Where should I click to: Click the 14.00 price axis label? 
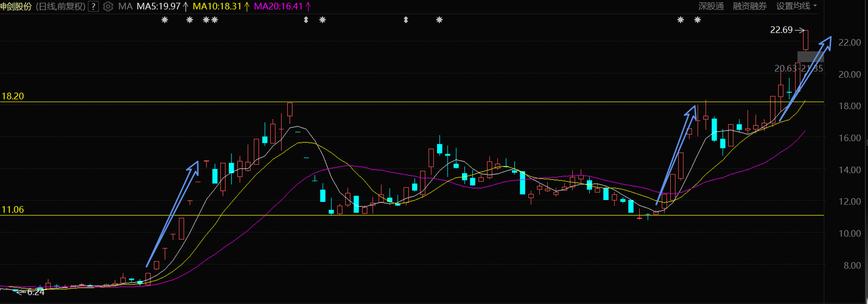[849, 170]
